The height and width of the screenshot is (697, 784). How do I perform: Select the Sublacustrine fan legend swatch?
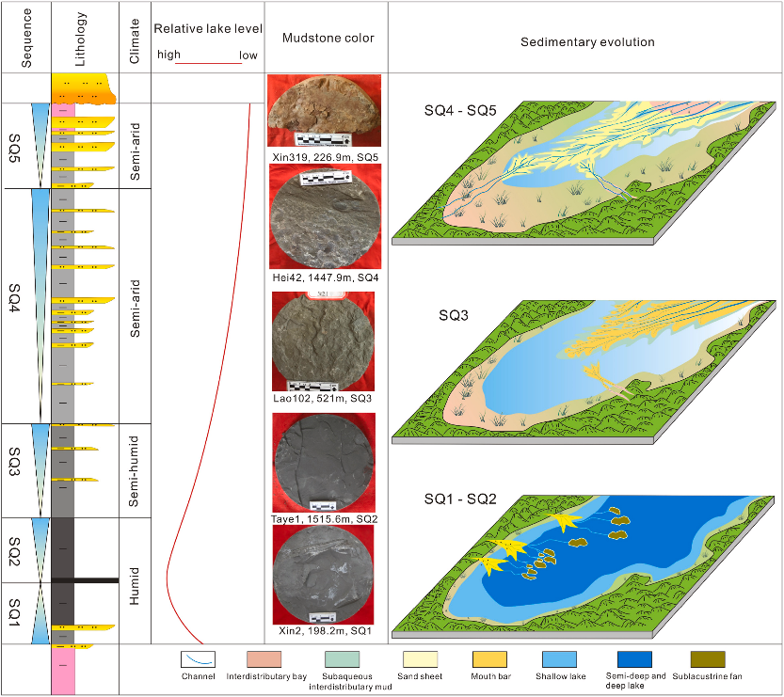click(x=709, y=659)
